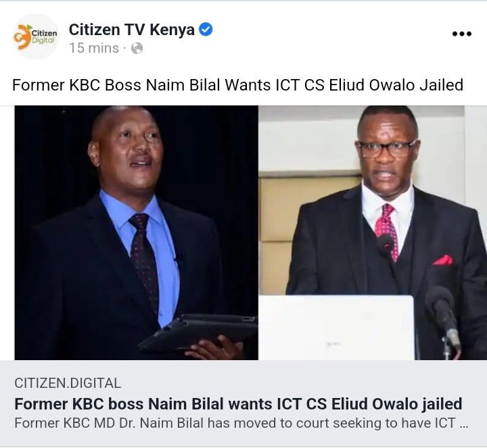The image size is (487, 448).
Task: Click the red pocket square in right photo
Action: pos(443,260)
